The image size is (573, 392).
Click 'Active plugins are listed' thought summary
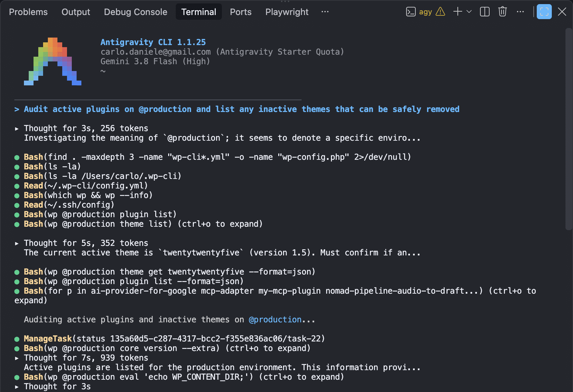[222, 367]
